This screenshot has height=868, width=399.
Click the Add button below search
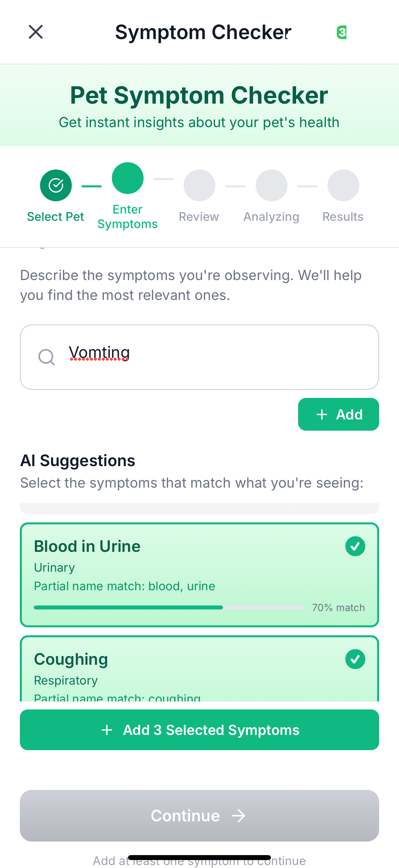pos(338,414)
